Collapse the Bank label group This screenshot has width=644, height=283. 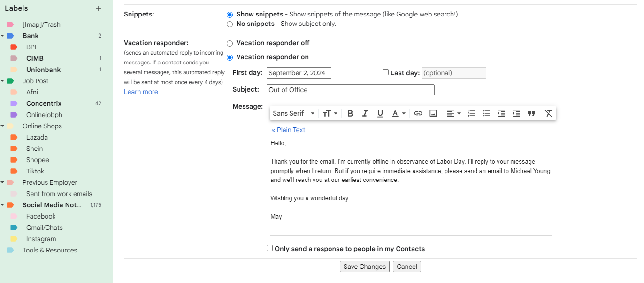point(3,36)
